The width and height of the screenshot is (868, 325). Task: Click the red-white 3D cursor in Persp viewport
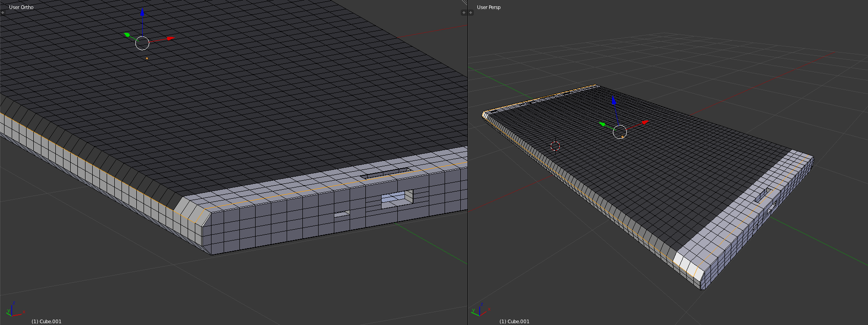click(x=555, y=146)
